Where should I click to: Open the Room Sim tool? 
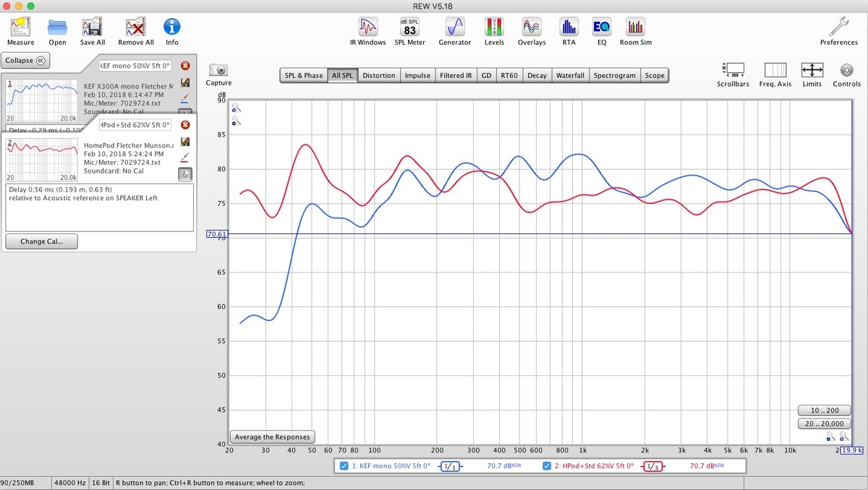tap(635, 27)
